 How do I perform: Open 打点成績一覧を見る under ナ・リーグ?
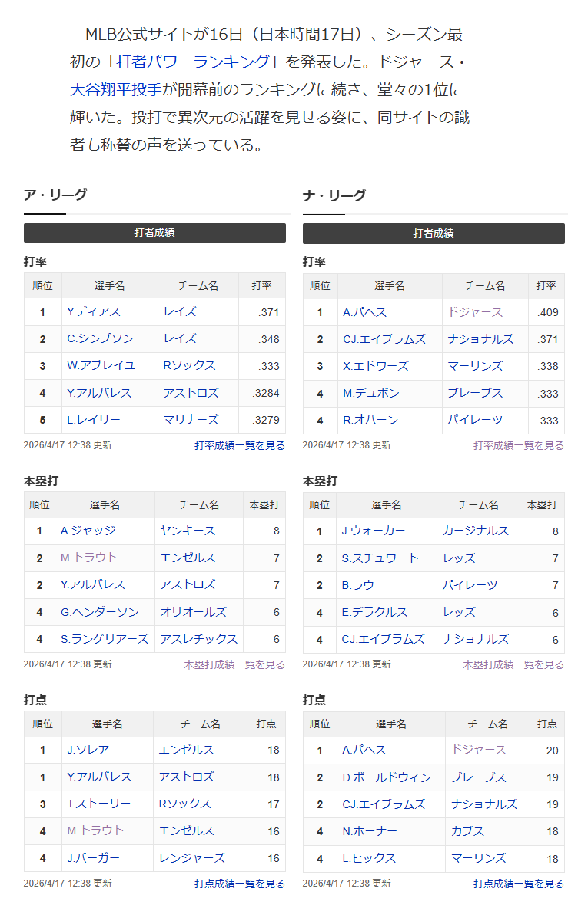click(519, 884)
